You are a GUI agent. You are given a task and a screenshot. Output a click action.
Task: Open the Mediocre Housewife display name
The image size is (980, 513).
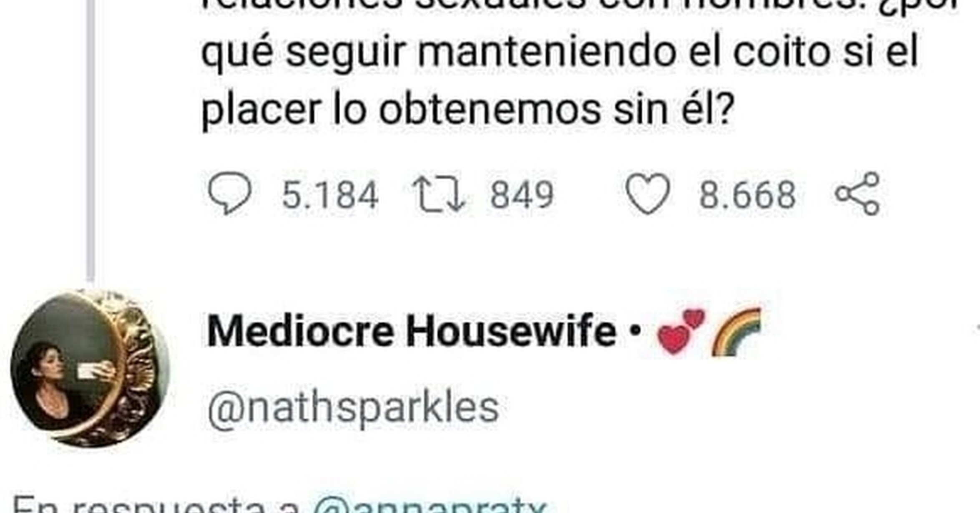coord(411,331)
